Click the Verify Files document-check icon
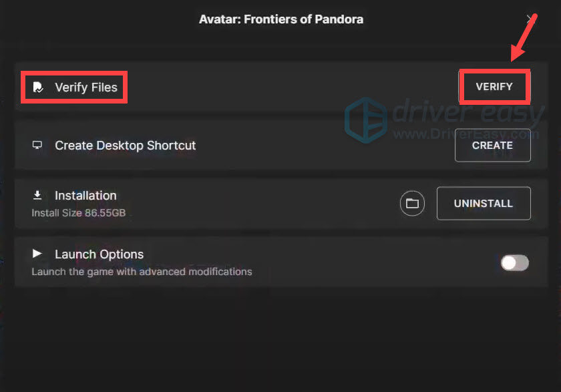Viewport: 561px width, 392px height. pos(38,87)
